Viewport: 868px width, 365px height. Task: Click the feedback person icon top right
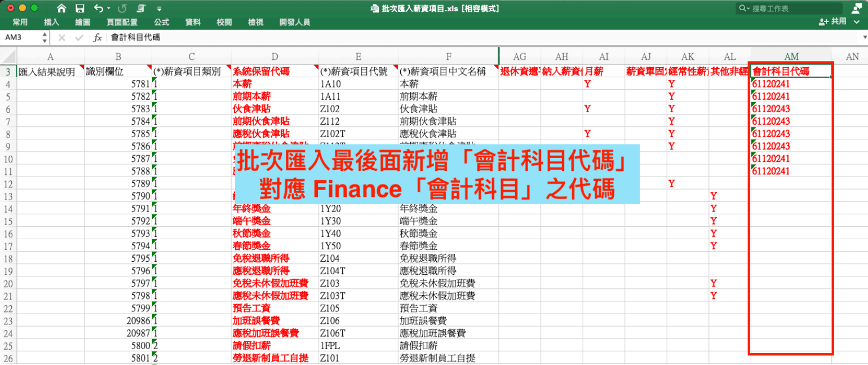[856, 8]
